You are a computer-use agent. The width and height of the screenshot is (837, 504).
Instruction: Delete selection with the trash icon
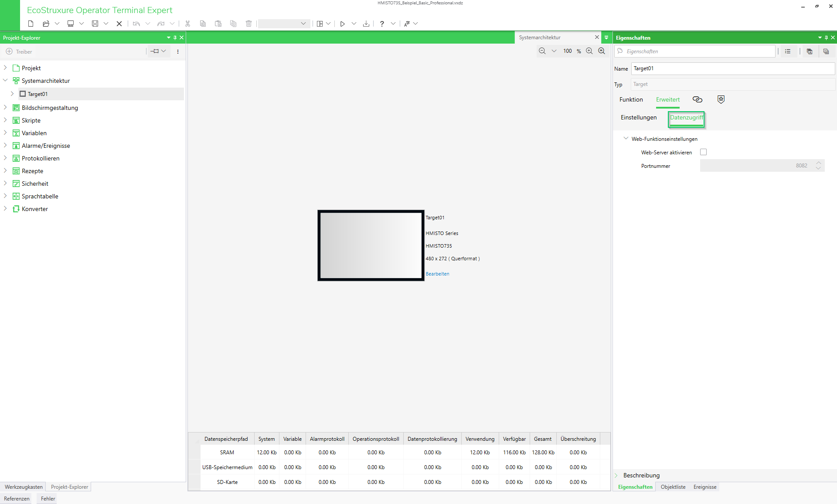tap(248, 24)
